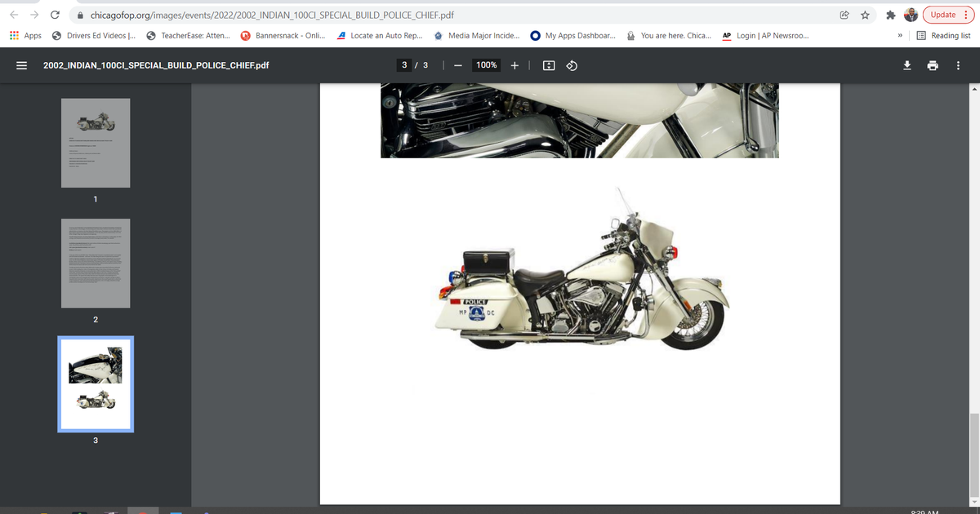Toggle fit to page view
Viewport: 980px width, 514px height.
tap(549, 65)
